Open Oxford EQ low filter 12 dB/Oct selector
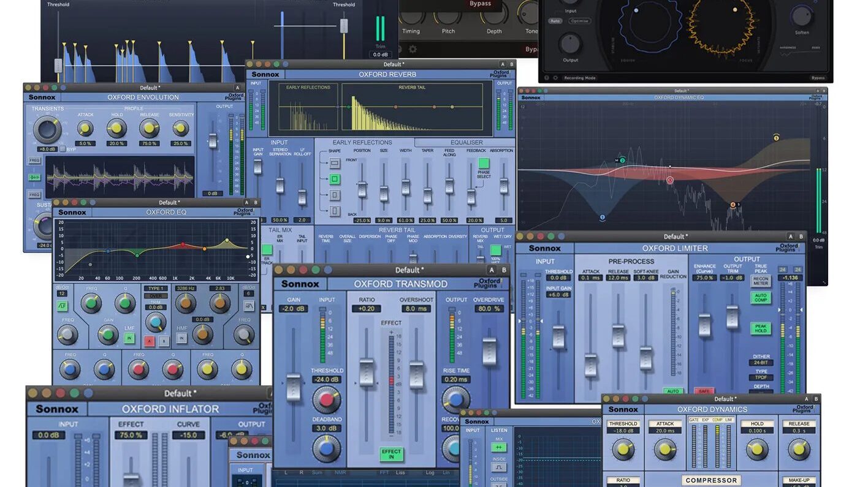Viewport: 868px width, 487px height. (63, 293)
